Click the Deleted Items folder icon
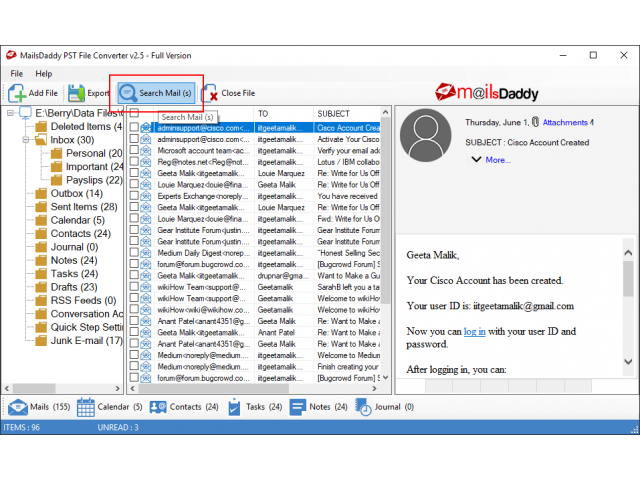 pos(41,127)
